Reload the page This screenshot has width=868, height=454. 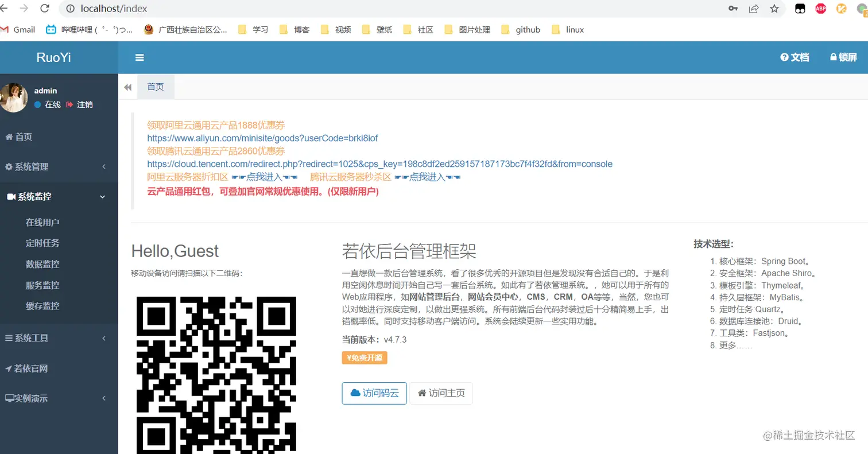(x=45, y=9)
